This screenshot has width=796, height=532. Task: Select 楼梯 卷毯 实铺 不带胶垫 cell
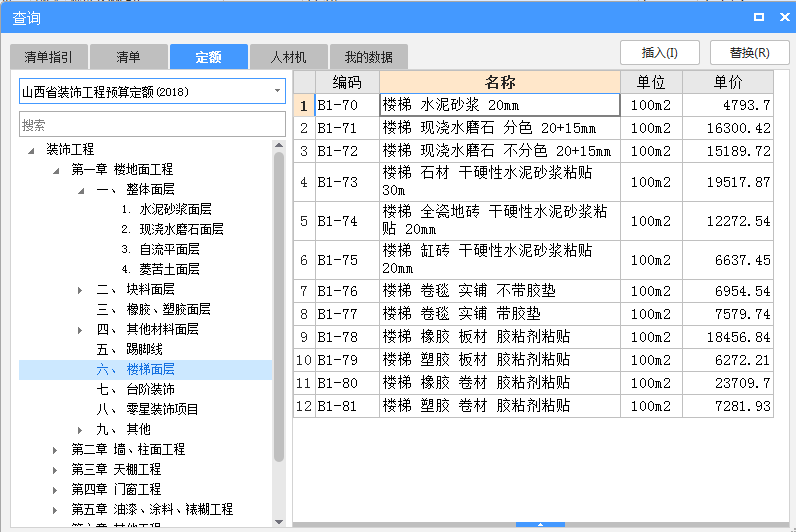[x=500, y=291]
